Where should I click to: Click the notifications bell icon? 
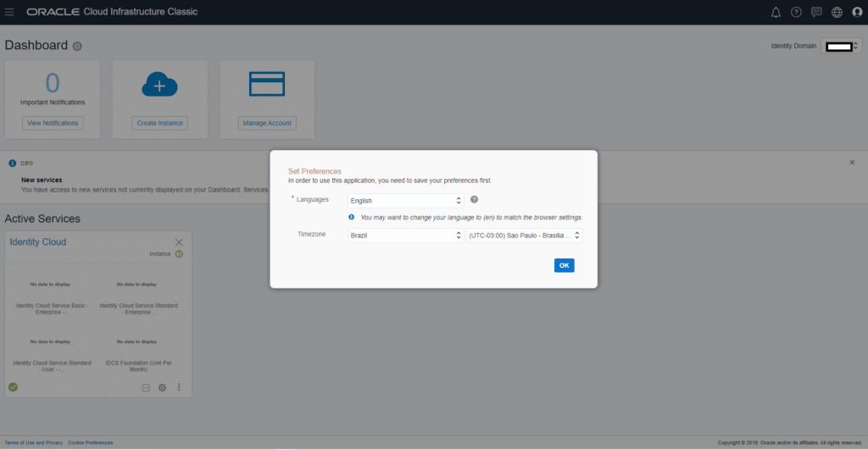(x=776, y=12)
